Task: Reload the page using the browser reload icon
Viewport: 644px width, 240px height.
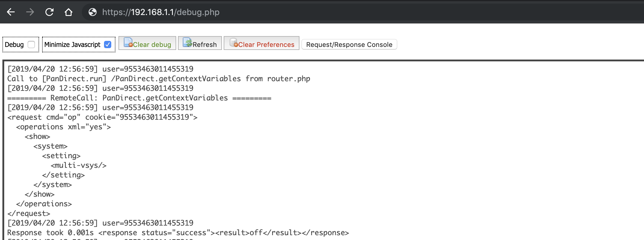Action: pos(49,12)
